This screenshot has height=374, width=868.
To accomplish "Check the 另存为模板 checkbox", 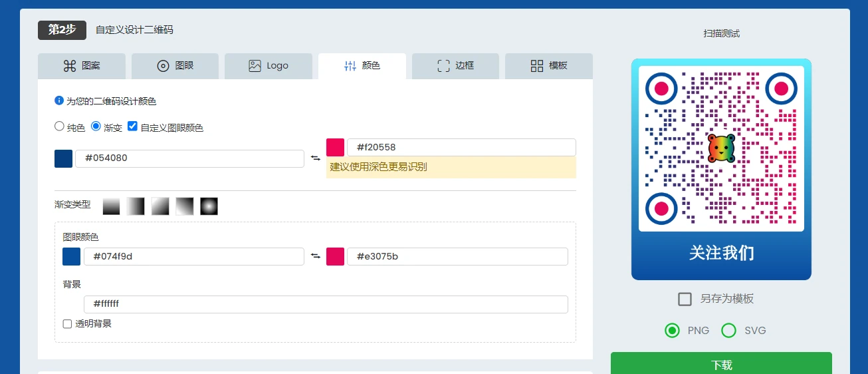I will pyautogui.click(x=685, y=299).
